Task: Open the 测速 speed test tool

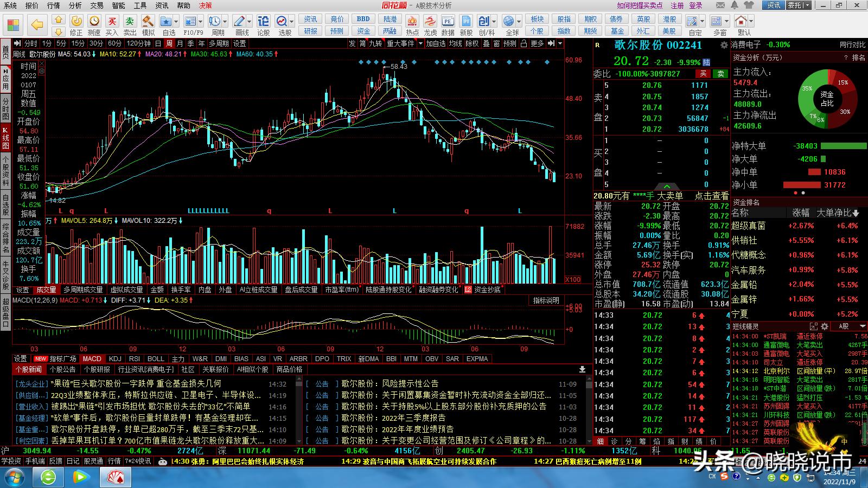Action: (x=94, y=21)
